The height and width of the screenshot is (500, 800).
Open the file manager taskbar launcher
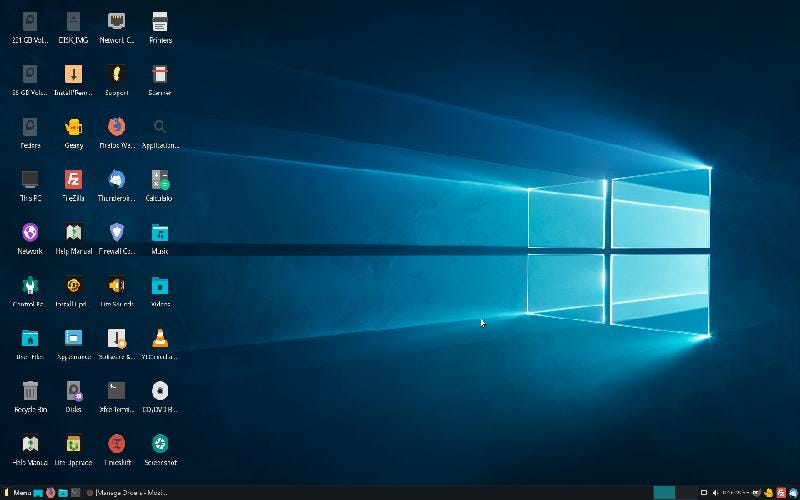[63, 493]
